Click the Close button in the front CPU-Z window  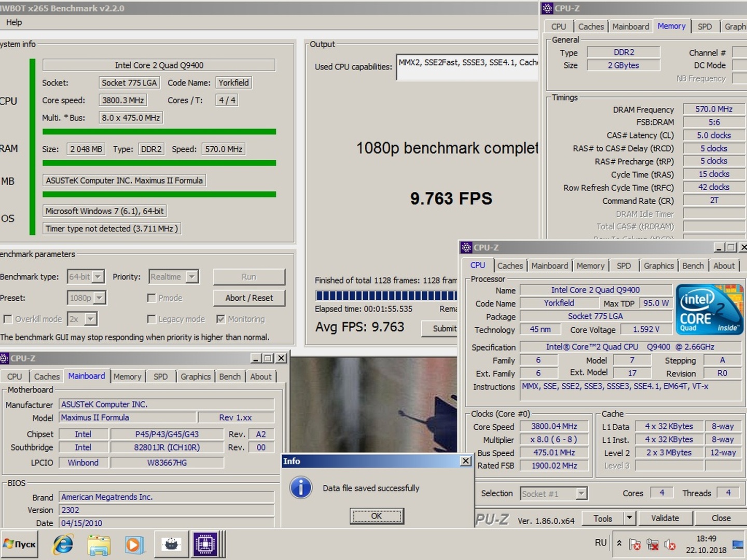[721, 518]
